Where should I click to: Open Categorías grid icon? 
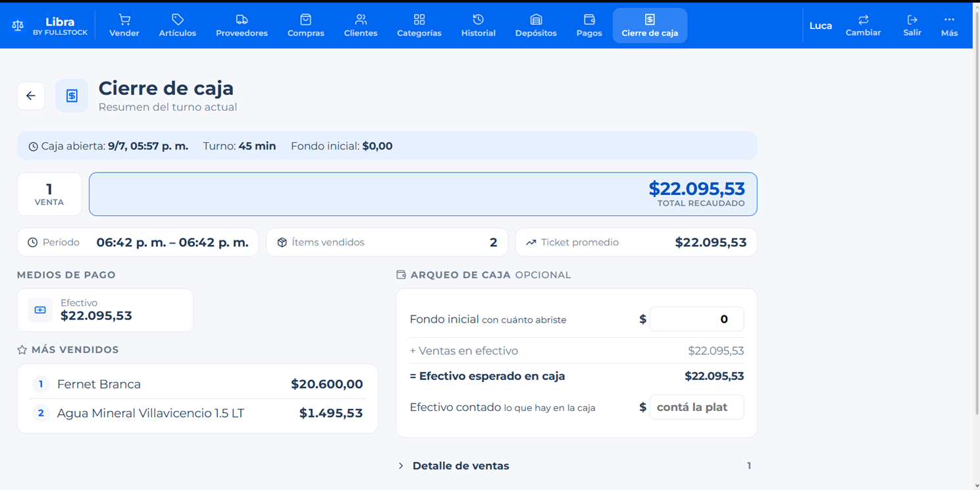coord(419,20)
